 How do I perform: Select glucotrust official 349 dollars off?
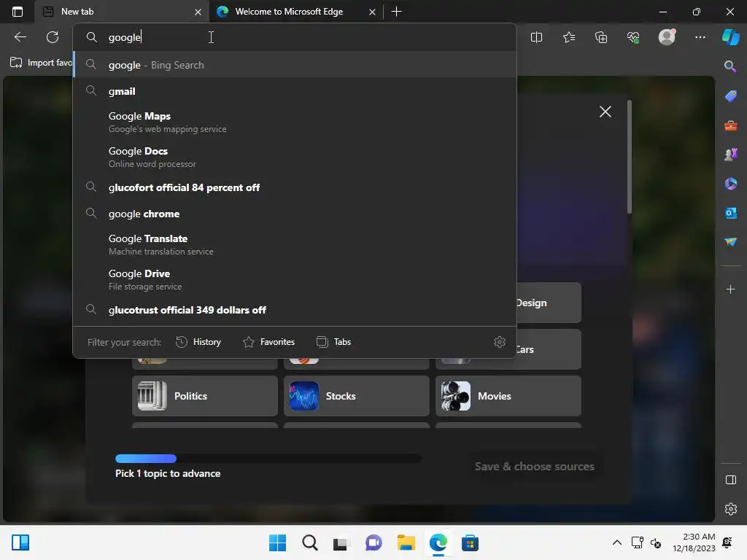pyautogui.click(x=295, y=310)
